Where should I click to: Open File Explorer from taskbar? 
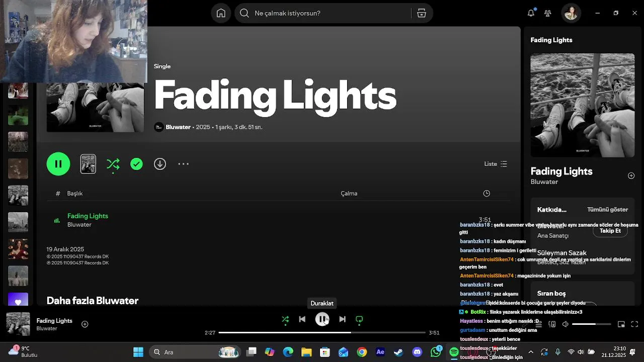pos(306,352)
